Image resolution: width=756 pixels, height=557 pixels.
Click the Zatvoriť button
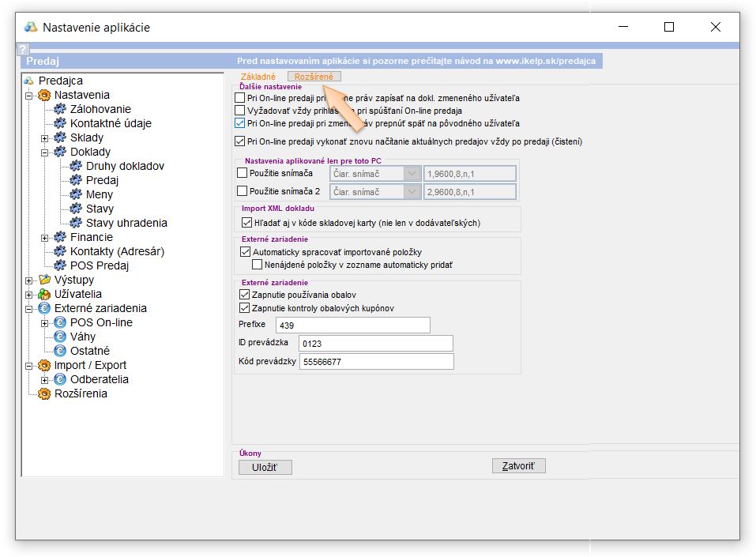click(x=518, y=466)
